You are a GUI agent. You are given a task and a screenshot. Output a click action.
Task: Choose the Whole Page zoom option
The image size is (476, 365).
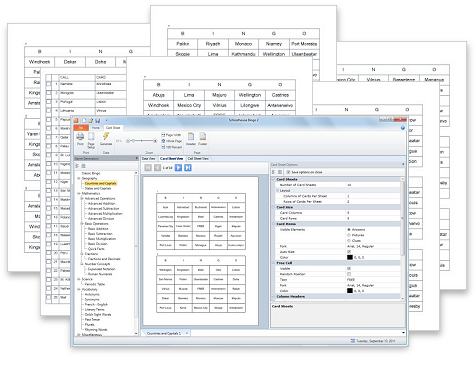click(x=172, y=141)
